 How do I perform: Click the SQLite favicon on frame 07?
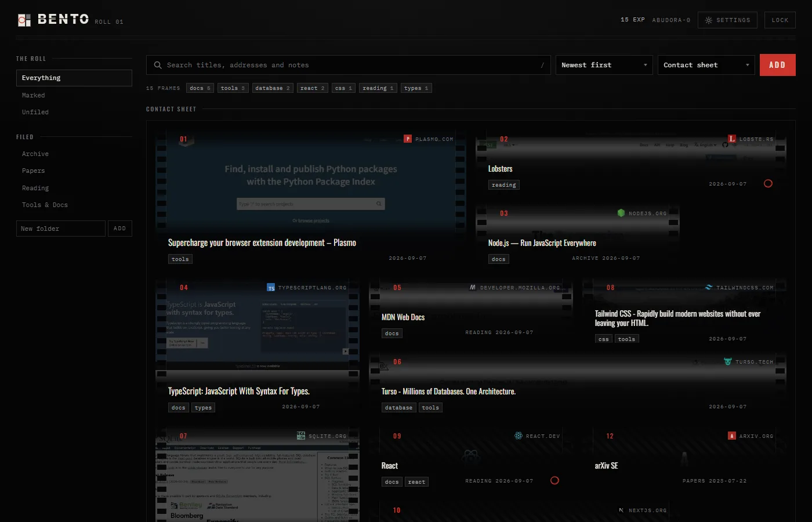pyautogui.click(x=301, y=436)
